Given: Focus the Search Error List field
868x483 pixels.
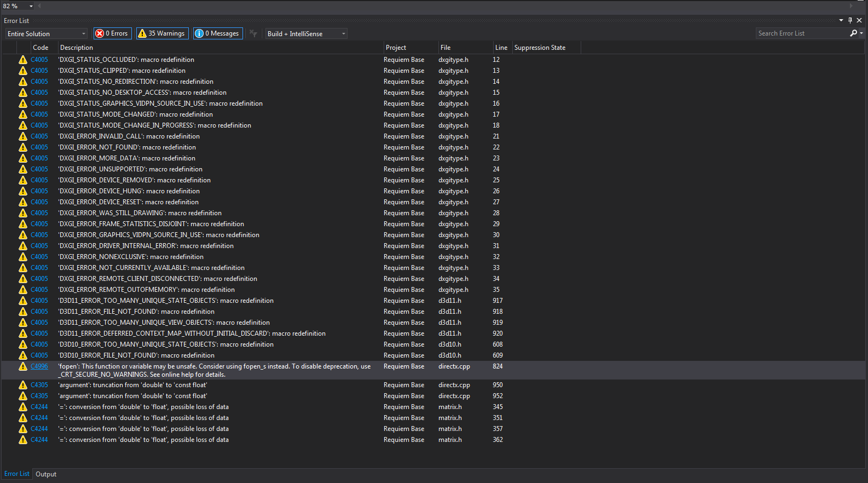Looking at the screenshot, I should [x=802, y=33].
